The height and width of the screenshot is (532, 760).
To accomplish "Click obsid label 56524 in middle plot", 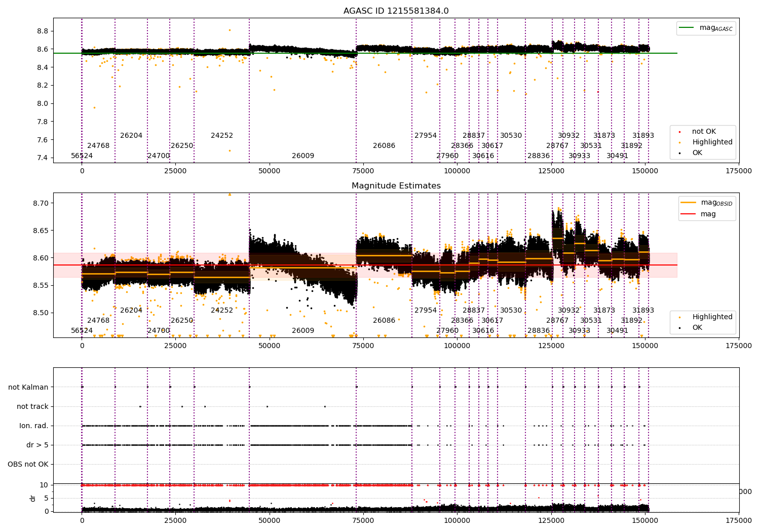I will click(82, 330).
